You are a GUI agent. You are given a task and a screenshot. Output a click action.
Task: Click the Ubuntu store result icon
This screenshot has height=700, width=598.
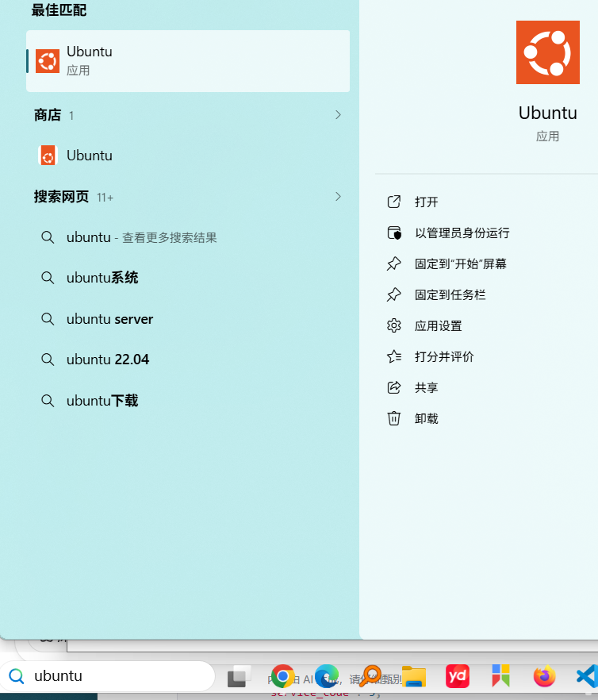coord(48,156)
